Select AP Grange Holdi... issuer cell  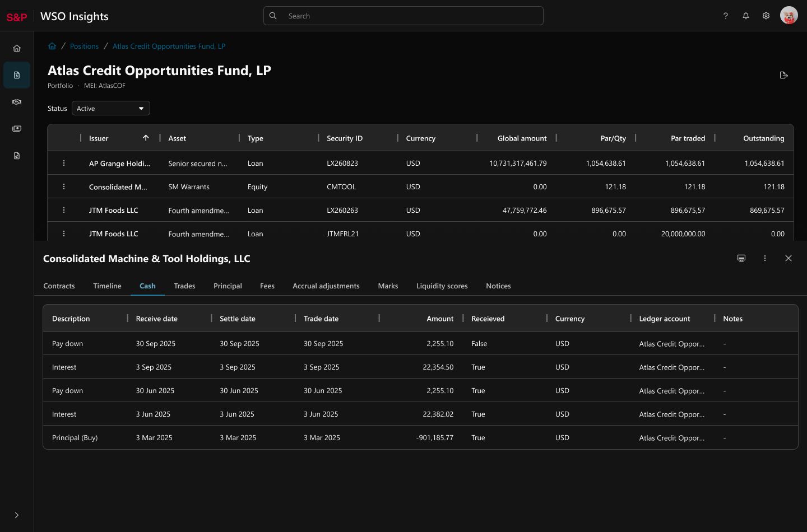coord(119,164)
